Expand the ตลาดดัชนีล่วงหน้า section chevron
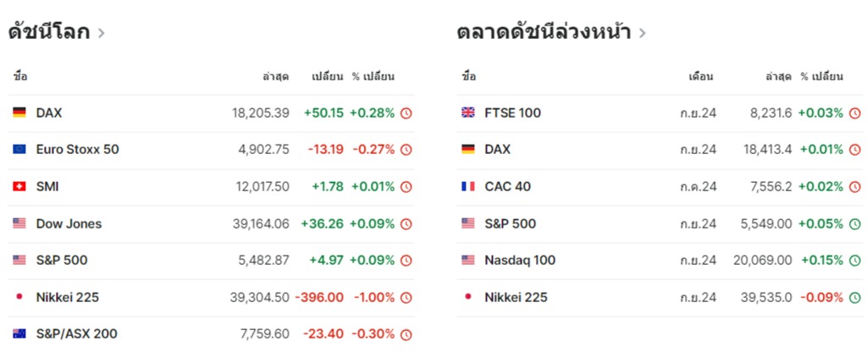The height and width of the screenshot is (352, 868). 642,33
